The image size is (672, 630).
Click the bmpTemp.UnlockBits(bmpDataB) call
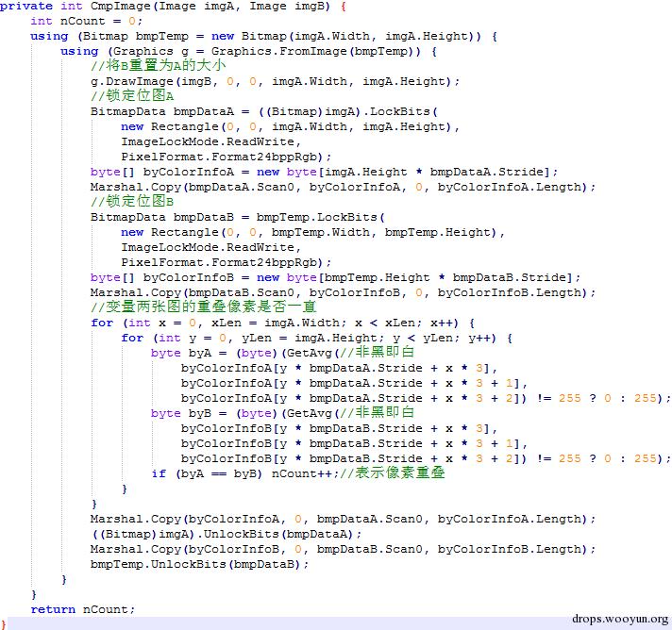pyautogui.click(x=199, y=565)
